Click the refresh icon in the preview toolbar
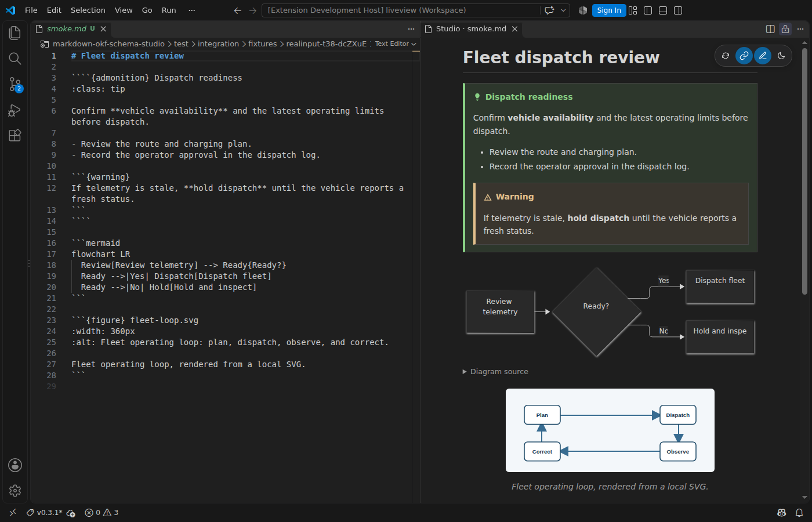Viewport: 812px width, 522px height. pyautogui.click(x=726, y=56)
